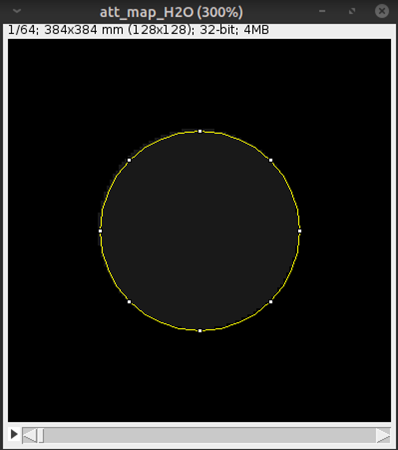Click the image info line showing 384x384 mm

(x=138, y=30)
